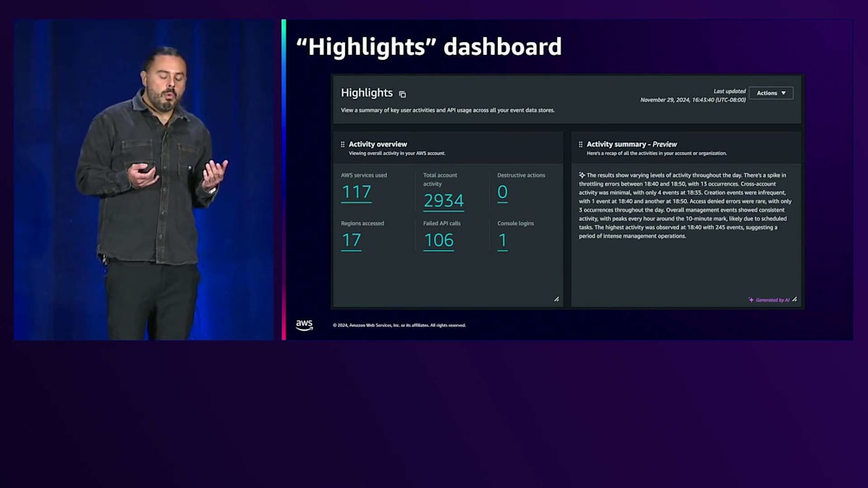The image size is (868, 488).
Task: Click the copy icon next to Highlights
Action: pyautogui.click(x=403, y=94)
